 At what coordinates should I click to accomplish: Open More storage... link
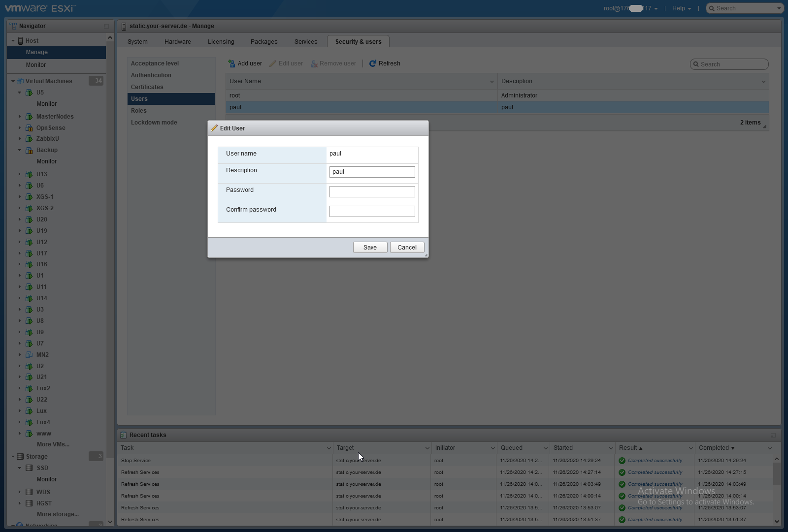pos(58,514)
